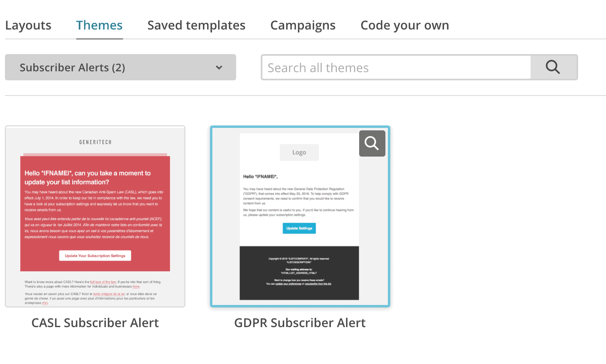Click the dark footer of GDPR preview
The height and width of the screenshot is (364, 606).
(x=299, y=273)
